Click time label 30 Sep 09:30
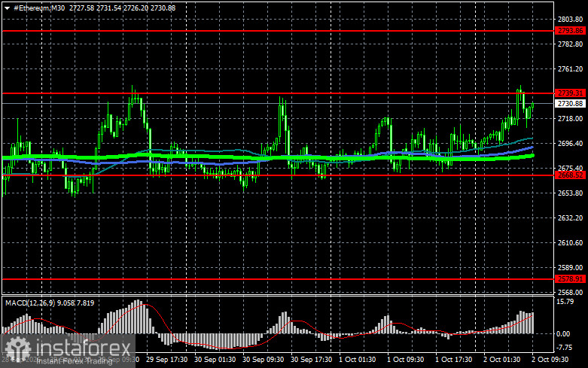The width and height of the screenshot is (588, 368). [264, 360]
